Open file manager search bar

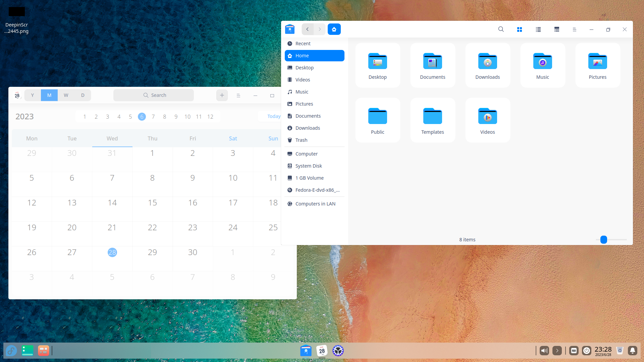[x=501, y=29]
